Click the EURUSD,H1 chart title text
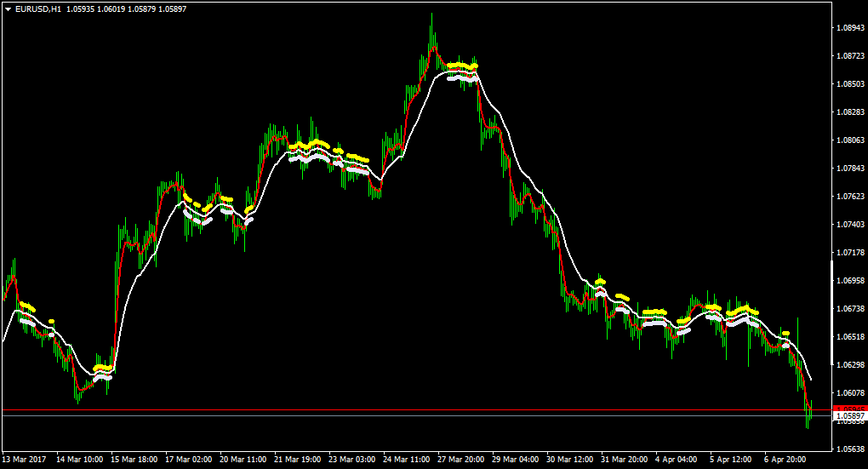 [38, 9]
